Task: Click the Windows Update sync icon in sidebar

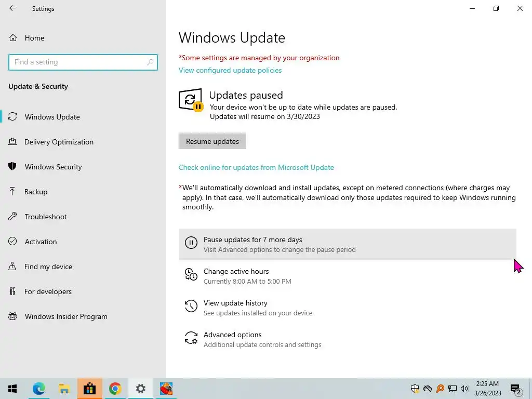Action: 12,117
